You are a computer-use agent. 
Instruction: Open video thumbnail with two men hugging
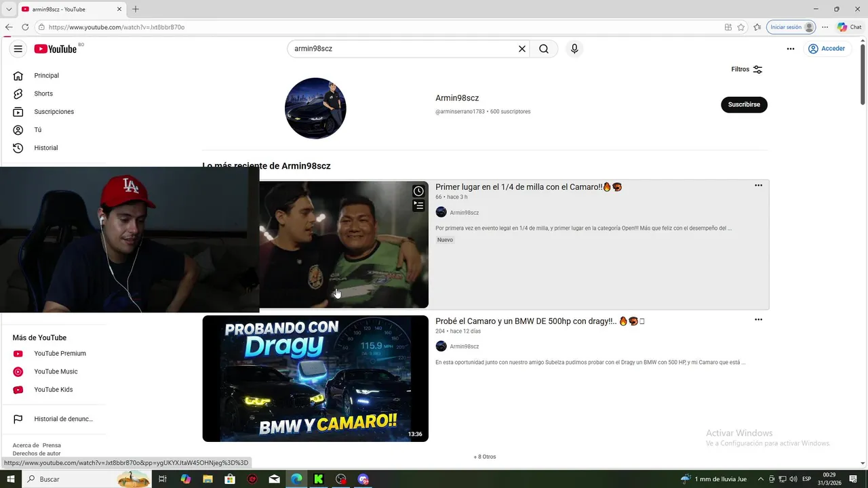tap(344, 244)
